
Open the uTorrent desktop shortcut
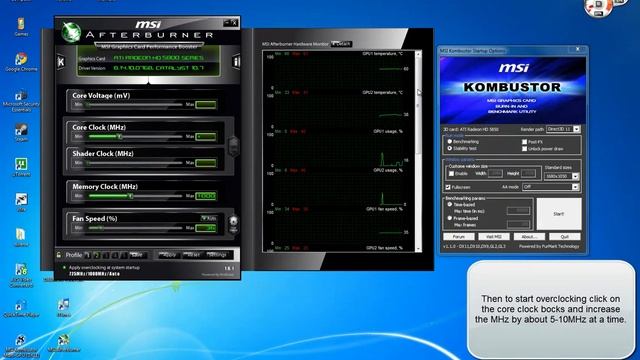pyautogui.click(x=21, y=167)
